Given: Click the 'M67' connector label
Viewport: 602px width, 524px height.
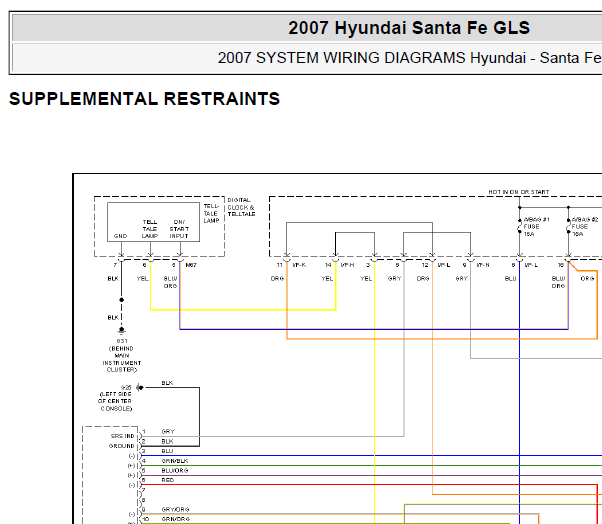Looking at the screenshot, I should click(x=191, y=265).
